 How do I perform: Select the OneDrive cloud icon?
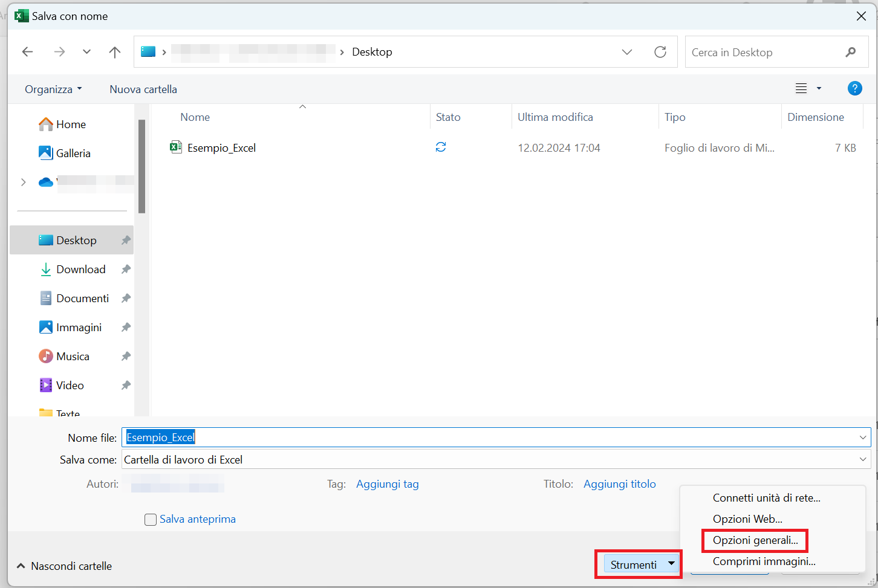pyautogui.click(x=46, y=182)
